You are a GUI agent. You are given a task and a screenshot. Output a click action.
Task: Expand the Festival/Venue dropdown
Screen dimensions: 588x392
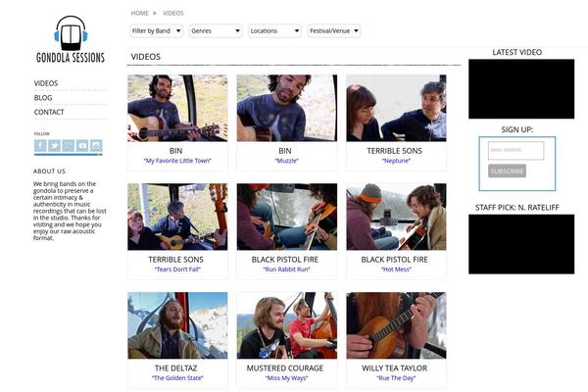click(334, 30)
